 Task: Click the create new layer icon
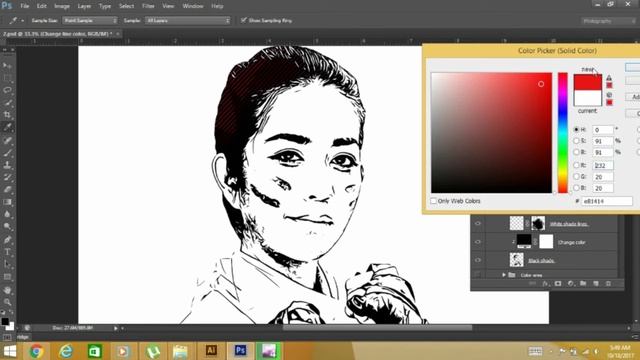(x=596, y=283)
